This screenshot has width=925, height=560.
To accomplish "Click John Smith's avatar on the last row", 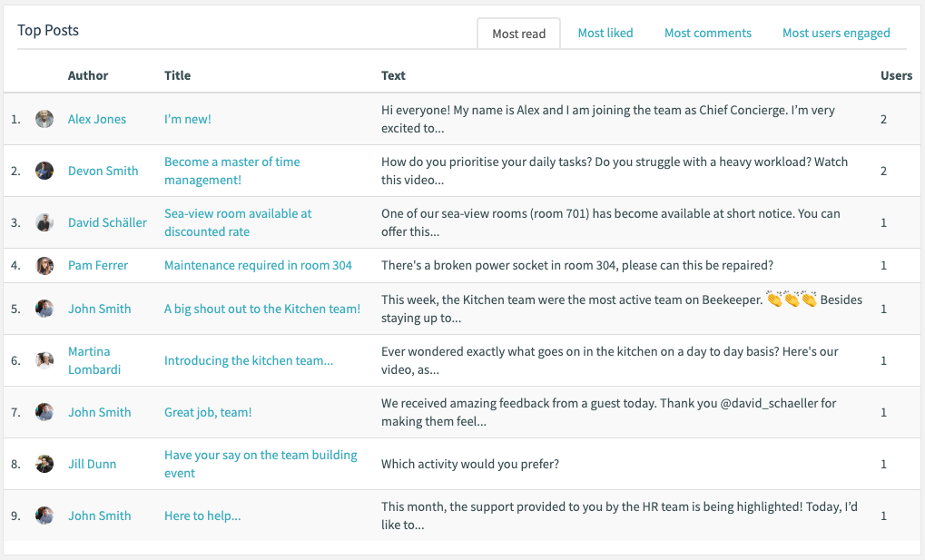I will [x=44, y=516].
